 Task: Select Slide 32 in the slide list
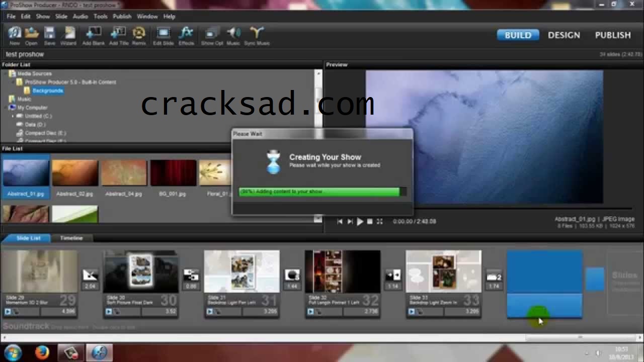pos(343,284)
